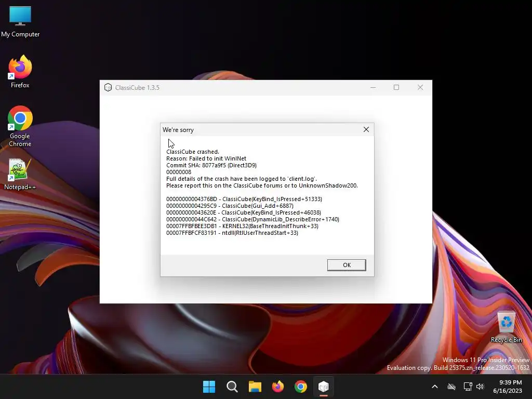The width and height of the screenshot is (532, 399).
Task: Select the Google Chrome desktop shortcut
Action: (20, 127)
